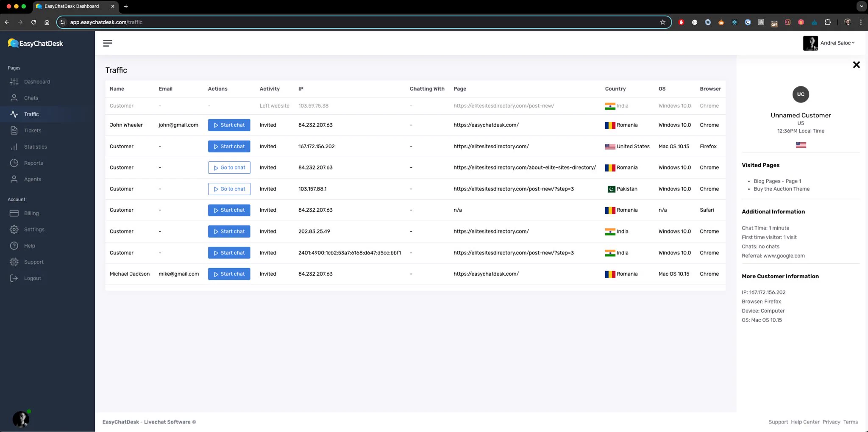Go to chat for the about-elite-sites-directory visitor
Image resolution: width=868 pixels, height=432 pixels.
pos(229,168)
